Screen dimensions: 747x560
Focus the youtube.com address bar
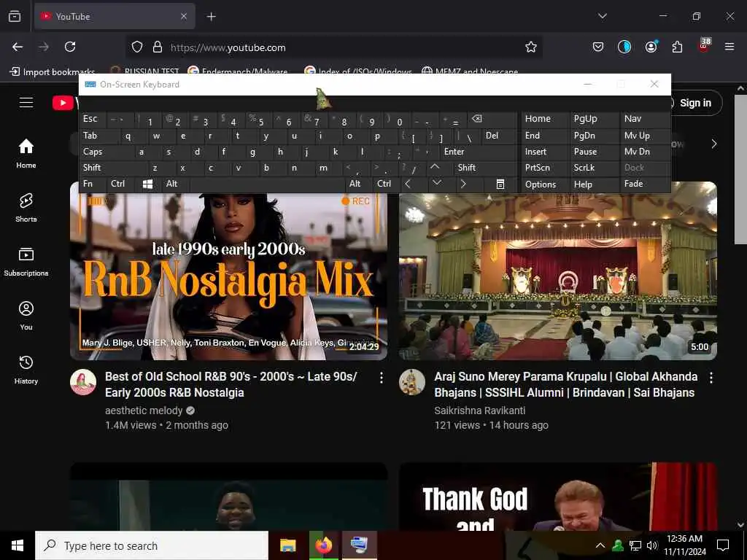tap(333, 47)
